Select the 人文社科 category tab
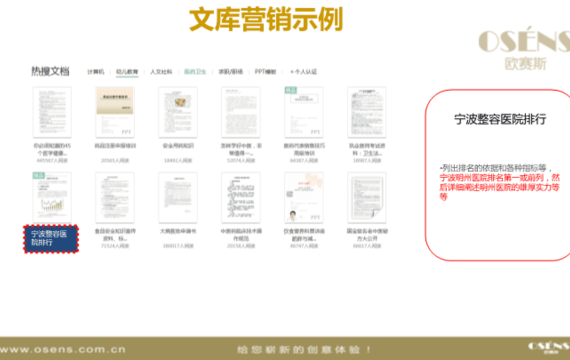 click(x=161, y=72)
